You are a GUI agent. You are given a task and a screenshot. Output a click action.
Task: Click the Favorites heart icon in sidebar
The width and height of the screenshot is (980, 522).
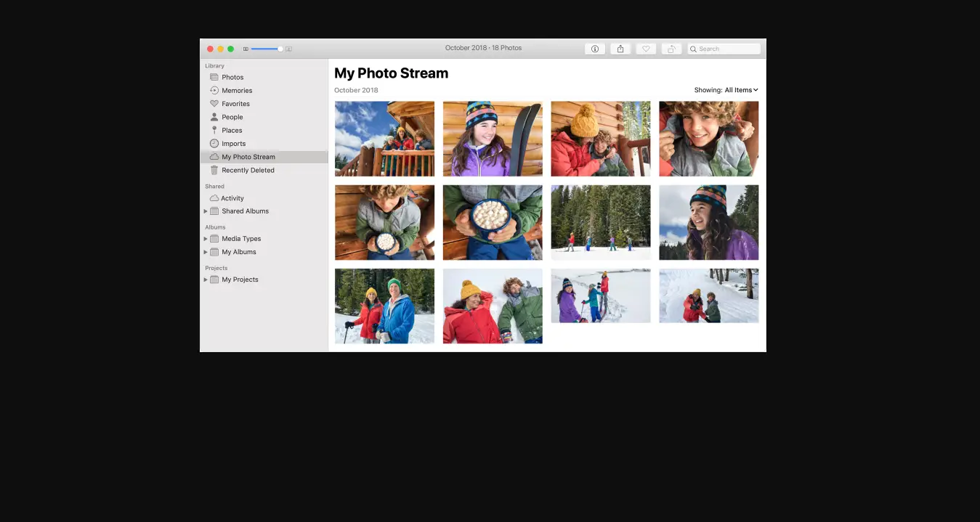(x=214, y=104)
